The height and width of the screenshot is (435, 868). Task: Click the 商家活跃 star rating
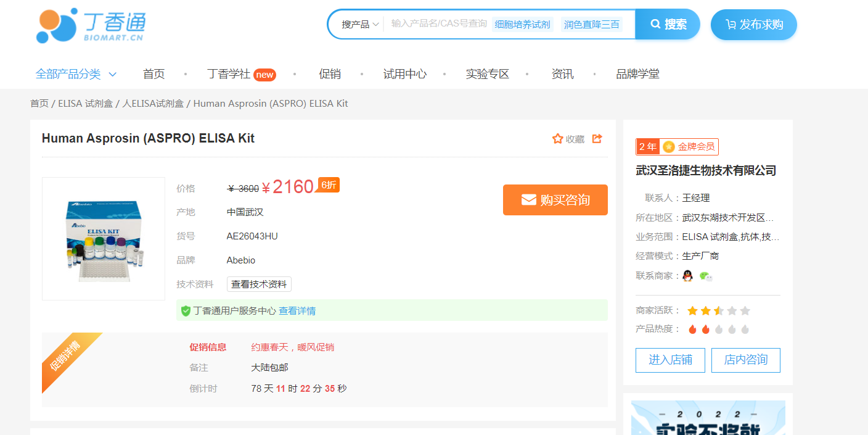pyautogui.click(x=719, y=311)
